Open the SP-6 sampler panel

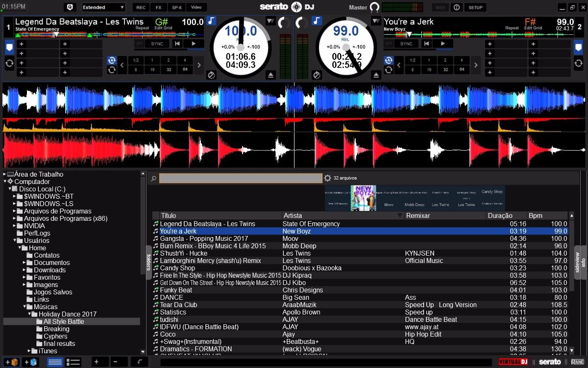coord(176,7)
